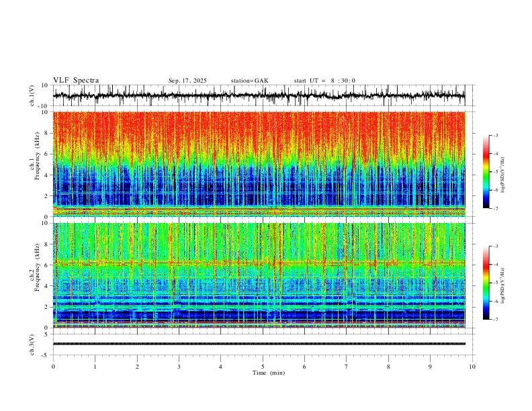Image resolution: width=532 pixels, height=411 pixels.
Task: Click the '-7' label on ch.2 colorbar
Action: pos(495,320)
